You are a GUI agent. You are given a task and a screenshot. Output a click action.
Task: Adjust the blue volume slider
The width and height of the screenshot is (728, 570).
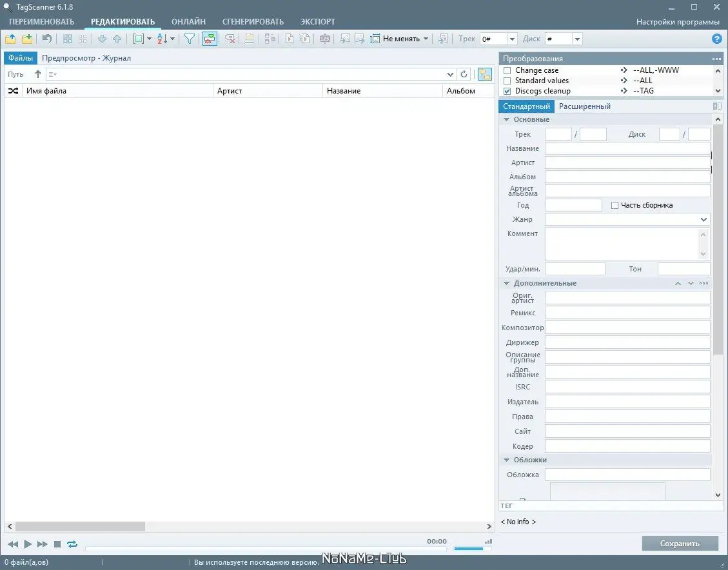pos(473,549)
